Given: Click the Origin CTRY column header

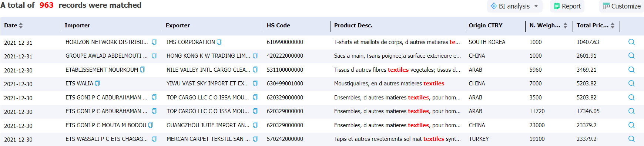Looking at the screenshot, I should point(486,26).
